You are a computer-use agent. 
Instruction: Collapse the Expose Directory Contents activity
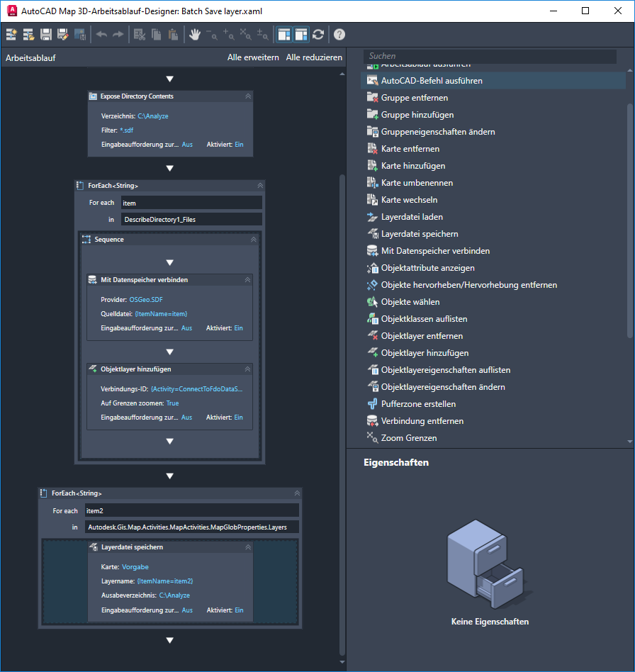(x=248, y=96)
